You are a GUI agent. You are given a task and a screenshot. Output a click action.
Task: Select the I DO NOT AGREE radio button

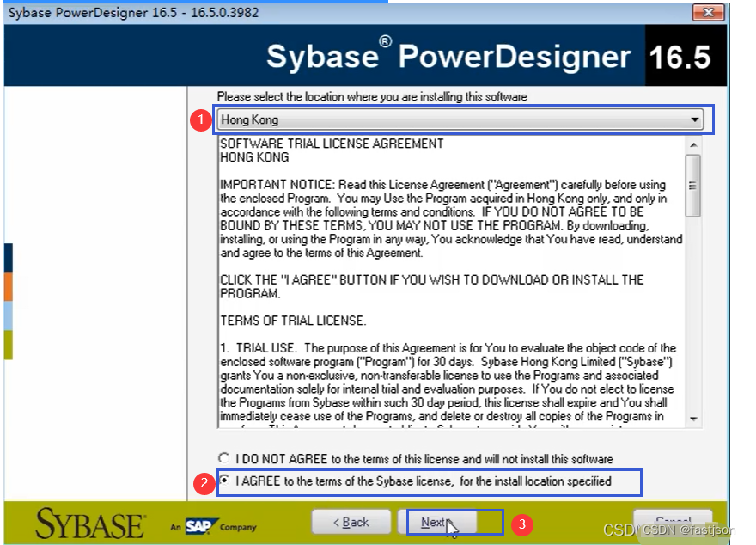223,457
